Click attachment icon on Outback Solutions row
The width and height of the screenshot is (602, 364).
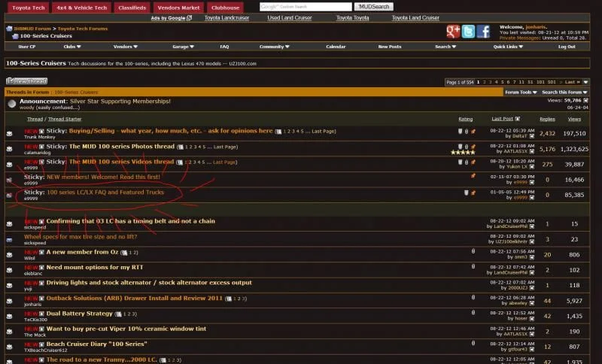tap(473, 297)
